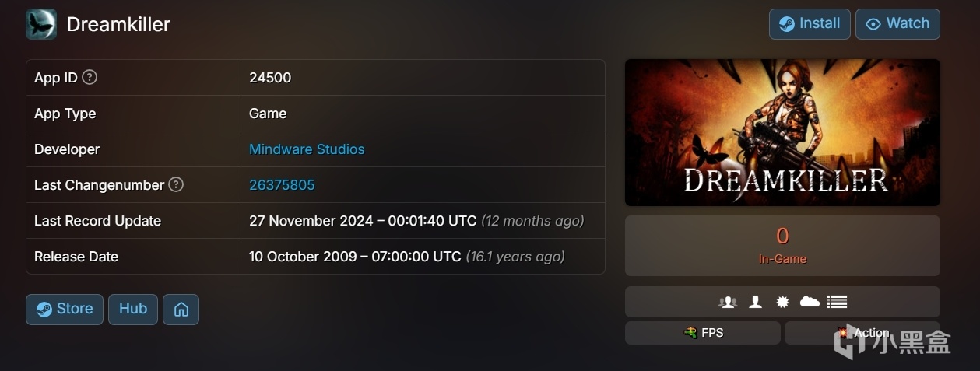Select the FPS tag
980x371 pixels.
[703, 333]
